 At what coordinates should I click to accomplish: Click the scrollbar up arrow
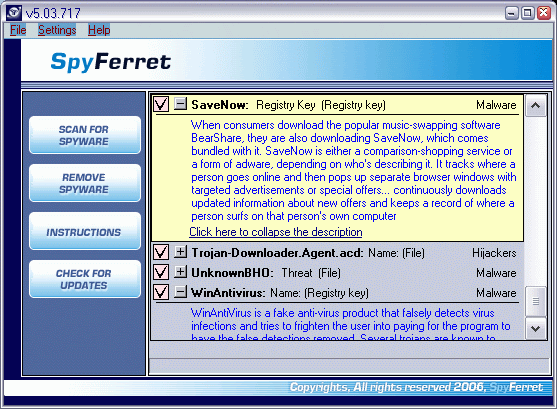click(x=536, y=106)
